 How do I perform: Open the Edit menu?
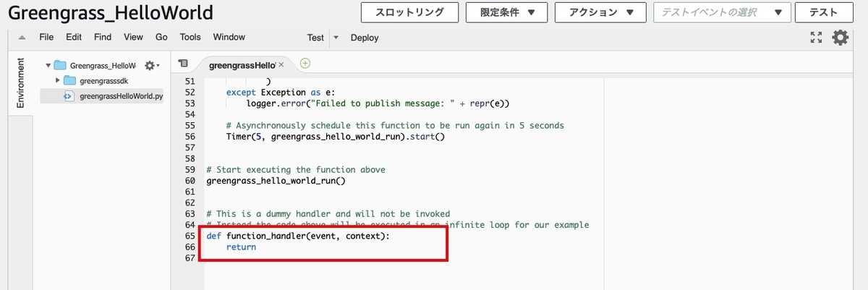tap(73, 37)
